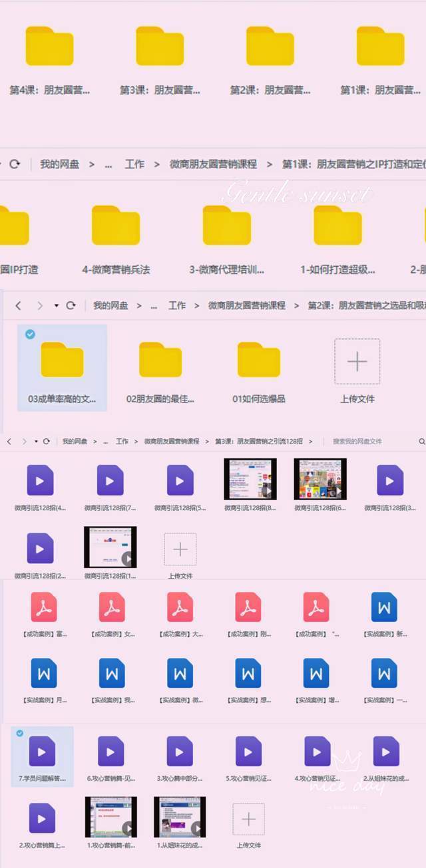The height and width of the screenshot is (868, 426).
Task: Open the 02朋友圈的最佳 folder
Action: coord(160,360)
